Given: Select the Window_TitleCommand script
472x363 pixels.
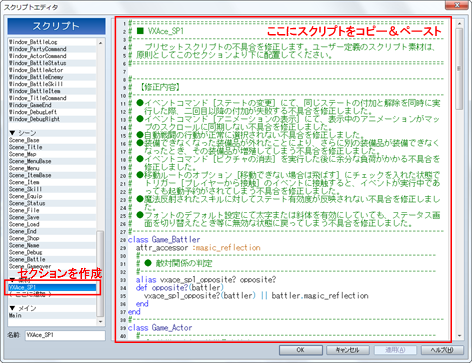Looking at the screenshot, I should (52, 98).
